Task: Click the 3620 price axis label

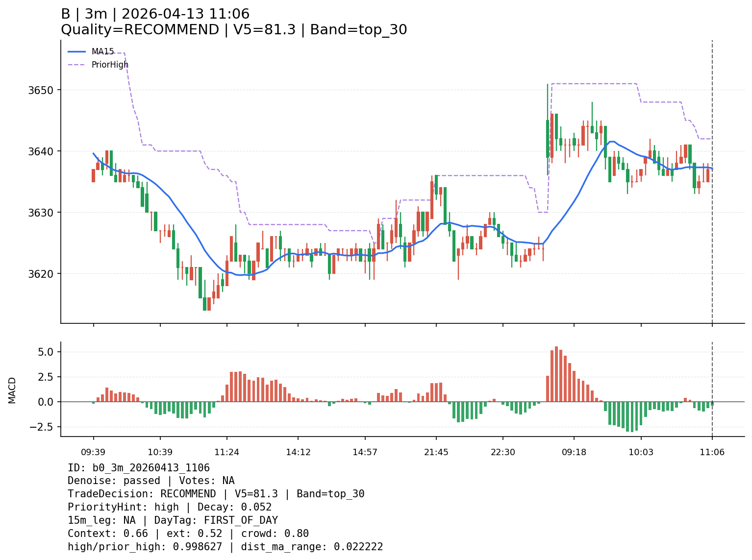Action: (43, 274)
